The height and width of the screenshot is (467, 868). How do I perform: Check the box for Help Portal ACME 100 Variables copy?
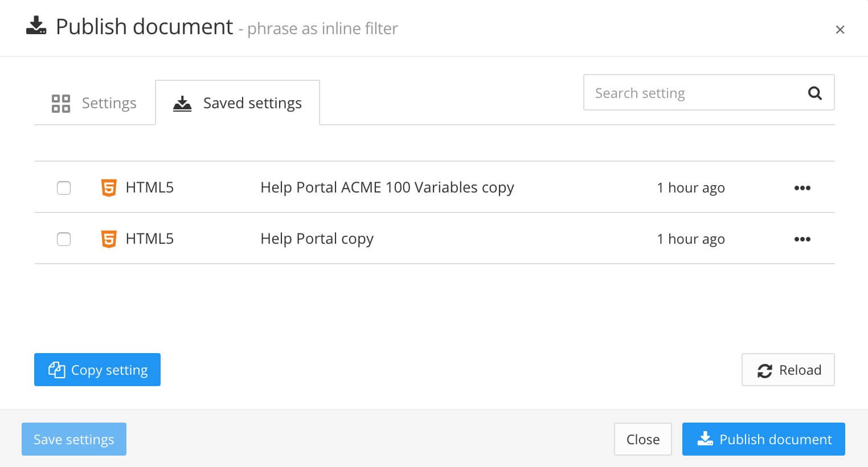(64, 187)
